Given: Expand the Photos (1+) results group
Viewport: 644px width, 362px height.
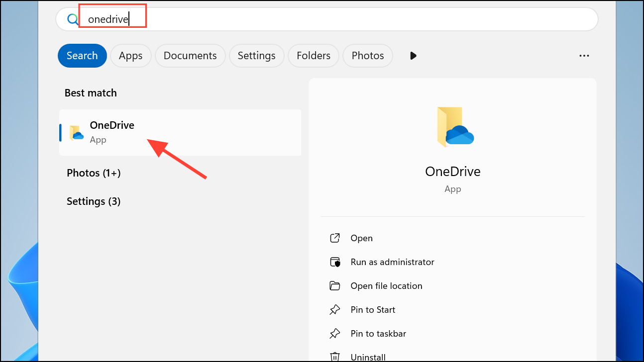Looking at the screenshot, I should (x=94, y=173).
